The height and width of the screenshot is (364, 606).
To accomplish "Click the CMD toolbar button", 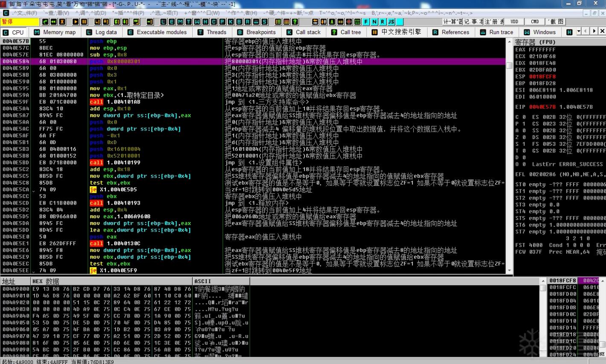I will 535,22.
